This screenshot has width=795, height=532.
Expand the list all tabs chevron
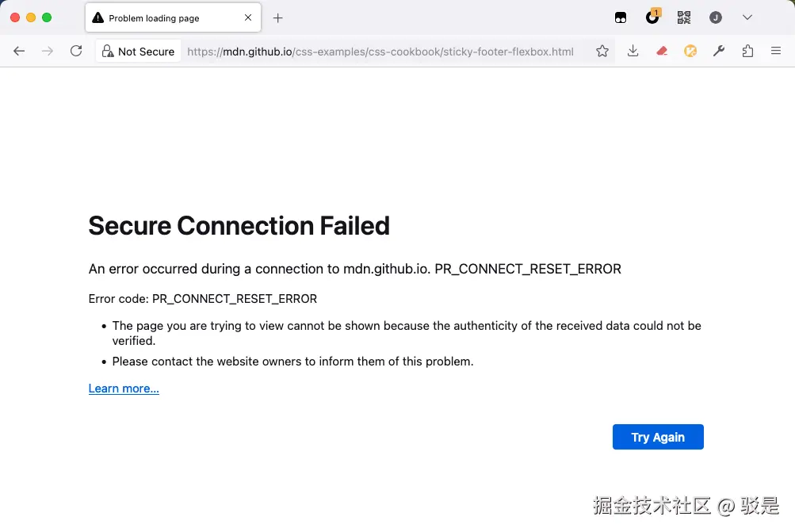pos(747,17)
